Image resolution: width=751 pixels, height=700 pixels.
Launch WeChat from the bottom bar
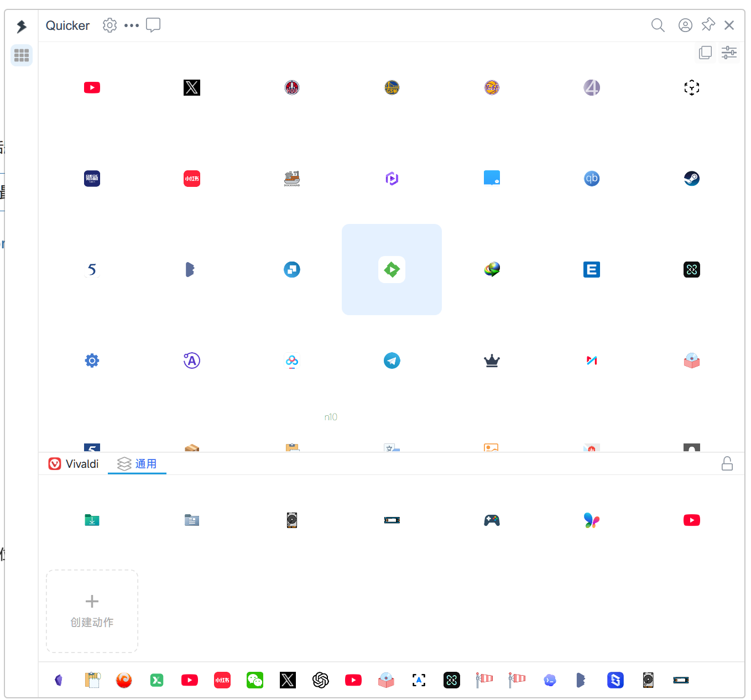(255, 680)
